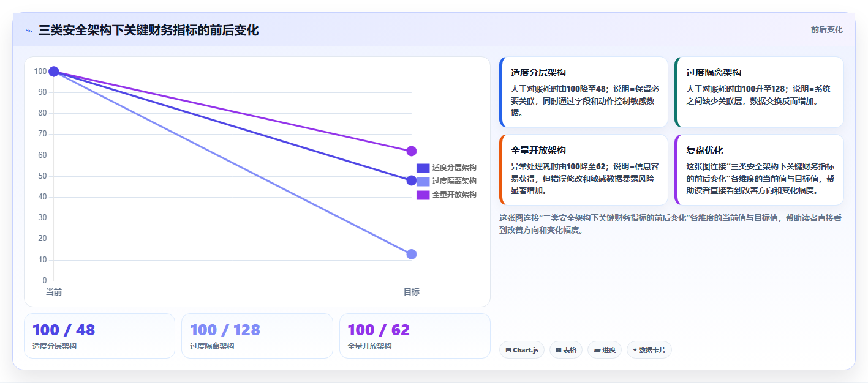Click 适度分层架构 legend label text
Image resolution: width=868 pixels, height=383 pixels.
(454, 168)
